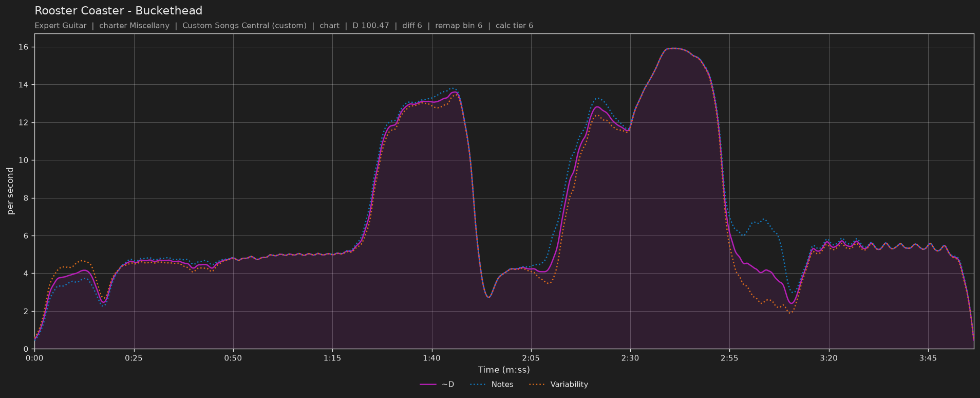Select the "Notes" legend label

click(x=502, y=385)
